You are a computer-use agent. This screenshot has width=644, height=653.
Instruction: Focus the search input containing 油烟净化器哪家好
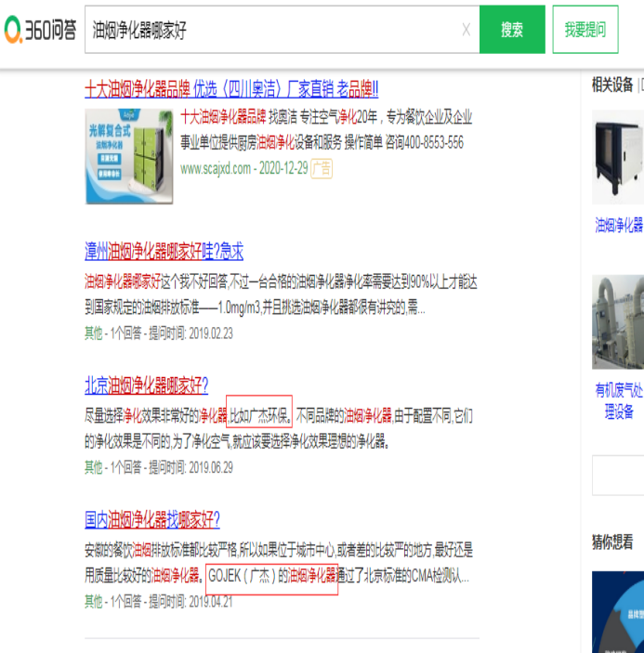point(282,29)
